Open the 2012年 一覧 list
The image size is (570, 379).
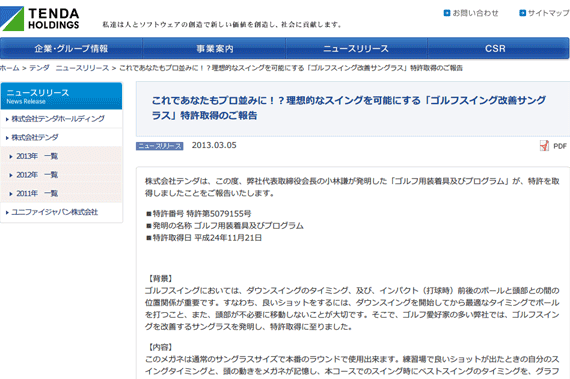pyautogui.click(x=37, y=175)
